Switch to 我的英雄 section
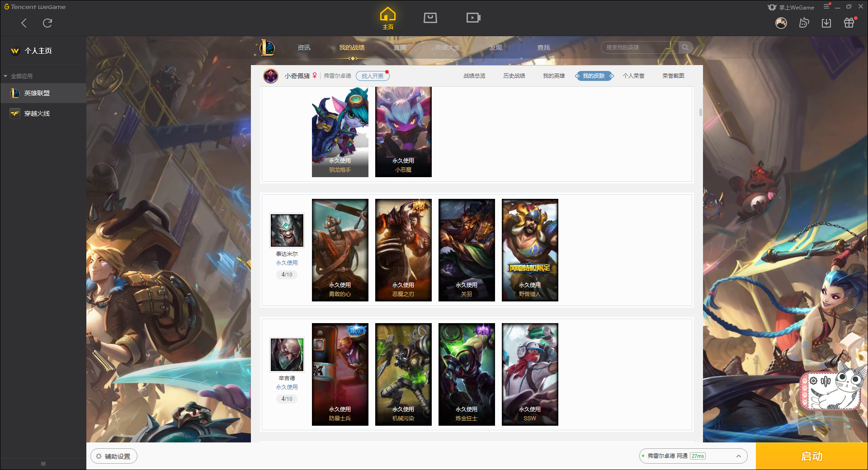The height and width of the screenshot is (470, 868). pyautogui.click(x=554, y=76)
